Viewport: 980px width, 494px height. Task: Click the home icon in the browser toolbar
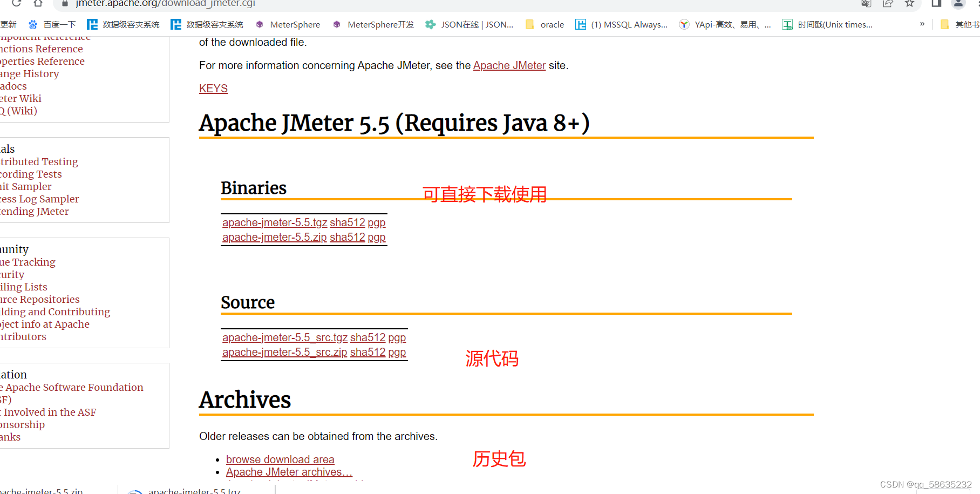(37, 3)
